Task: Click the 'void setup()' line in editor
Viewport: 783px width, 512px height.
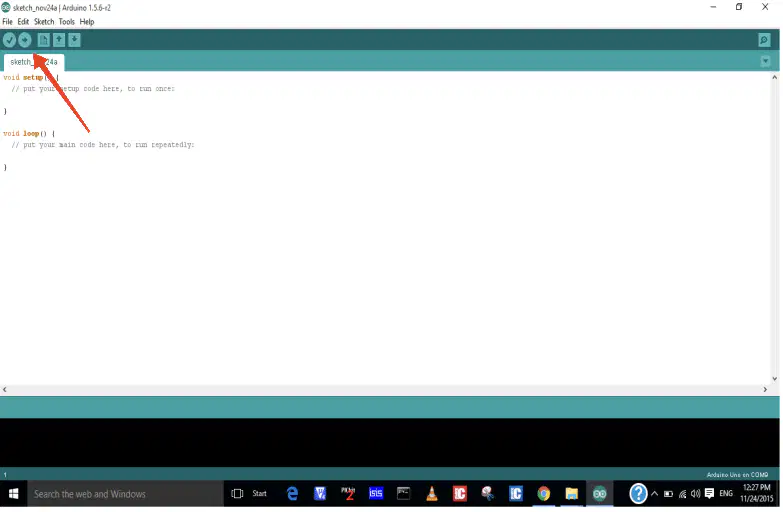Action: [x=30, y=77]
